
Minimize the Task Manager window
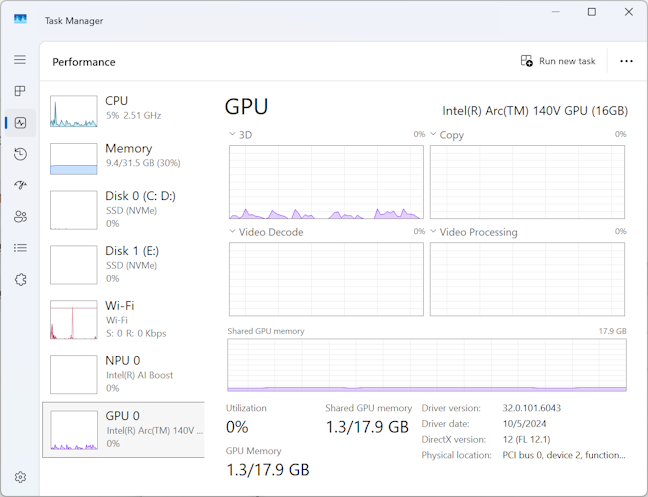(x=556, y=12)
